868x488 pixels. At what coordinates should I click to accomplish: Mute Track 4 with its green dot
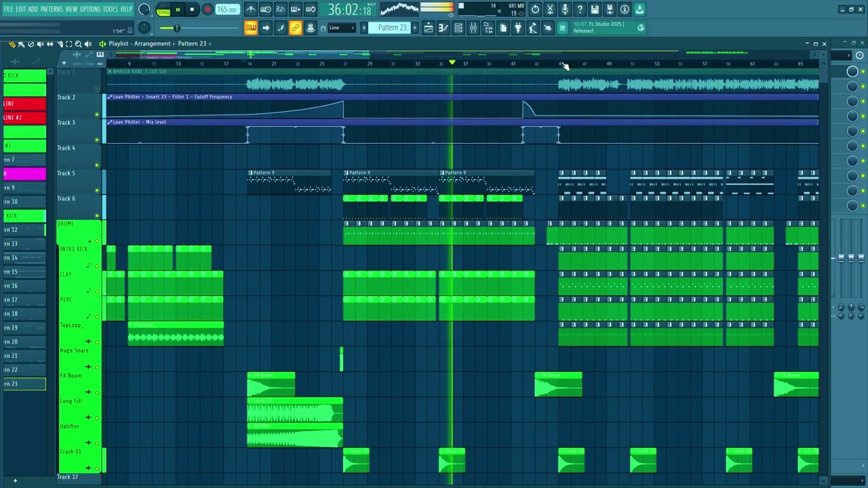(96, 165)
